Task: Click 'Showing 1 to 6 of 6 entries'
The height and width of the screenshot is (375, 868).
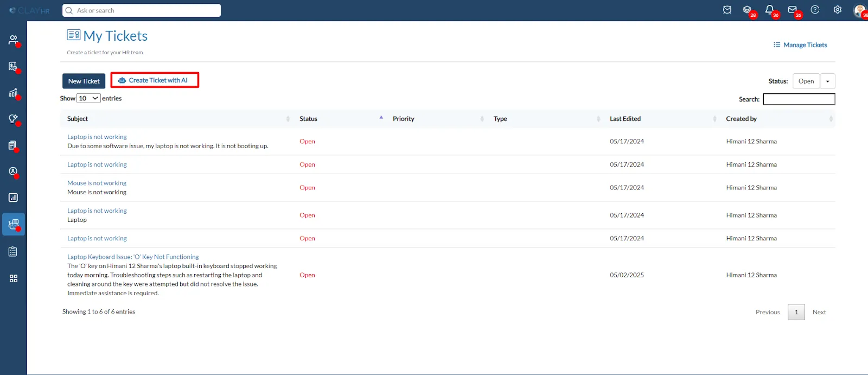Action: pos(99,312)
